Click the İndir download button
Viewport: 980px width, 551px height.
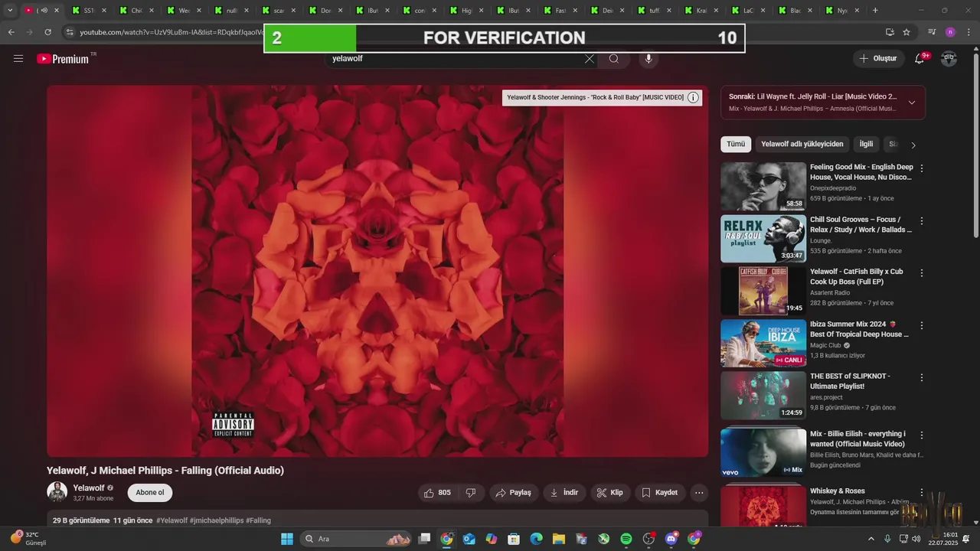[564, 493]
